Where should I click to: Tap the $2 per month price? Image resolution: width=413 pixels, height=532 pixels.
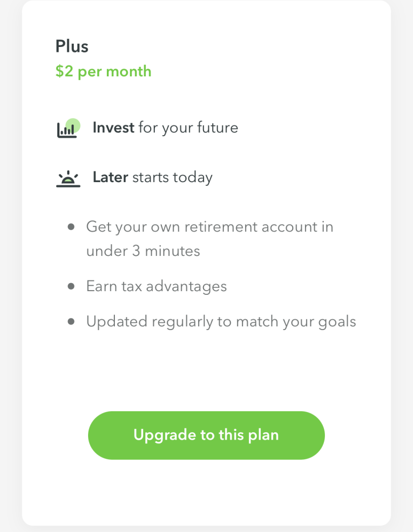point(104,72)
